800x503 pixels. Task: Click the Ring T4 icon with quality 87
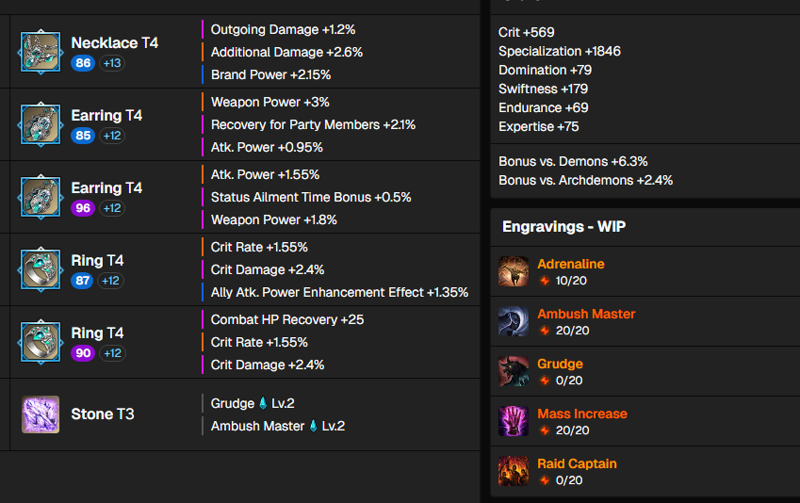40,269
